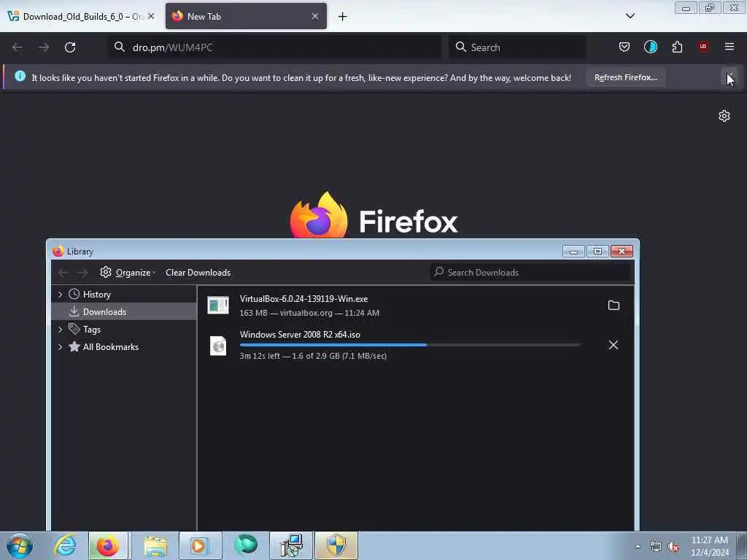The height and width of the screenshot is (560, 747).
Task: Expand the All Bookmarks tree node
Action: [x=60, y=346]
